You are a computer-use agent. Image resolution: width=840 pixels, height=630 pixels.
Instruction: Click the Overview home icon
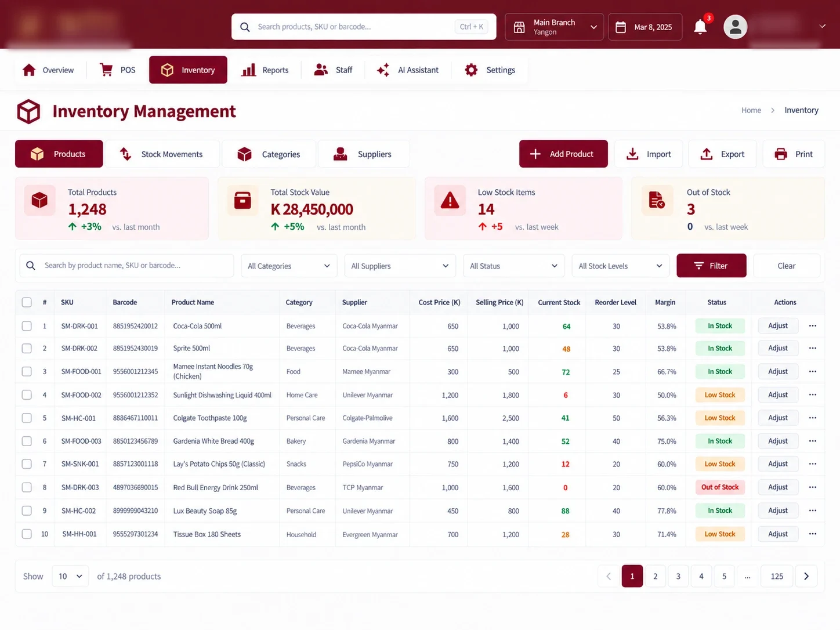click(x=29, y=70)
